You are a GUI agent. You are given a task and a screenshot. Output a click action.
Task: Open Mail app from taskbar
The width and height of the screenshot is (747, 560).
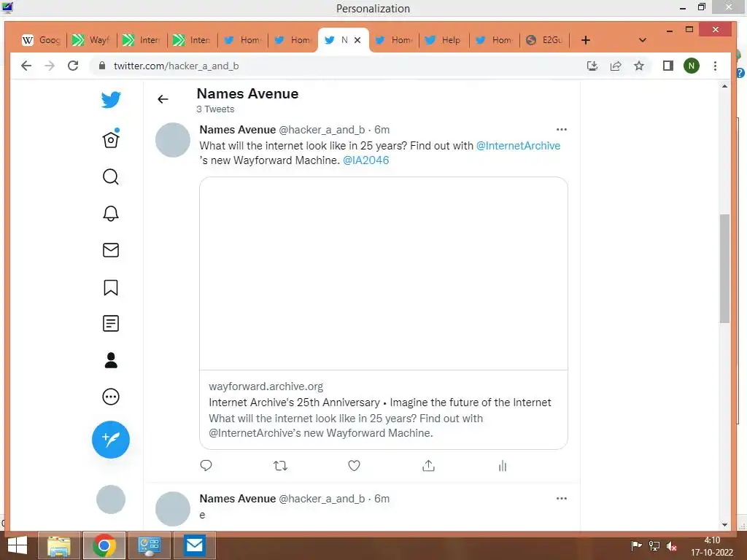(194, 545)
